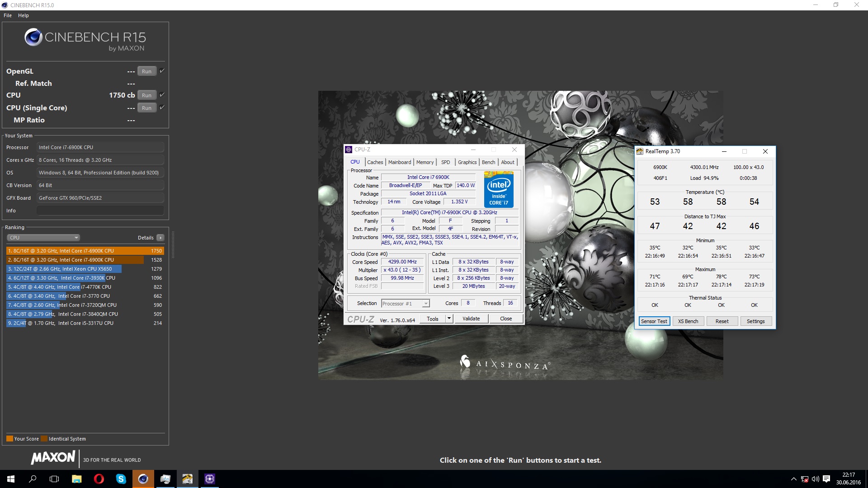
Task: Select the Core i5-3317U ranking row
Action: coord(85,323)
